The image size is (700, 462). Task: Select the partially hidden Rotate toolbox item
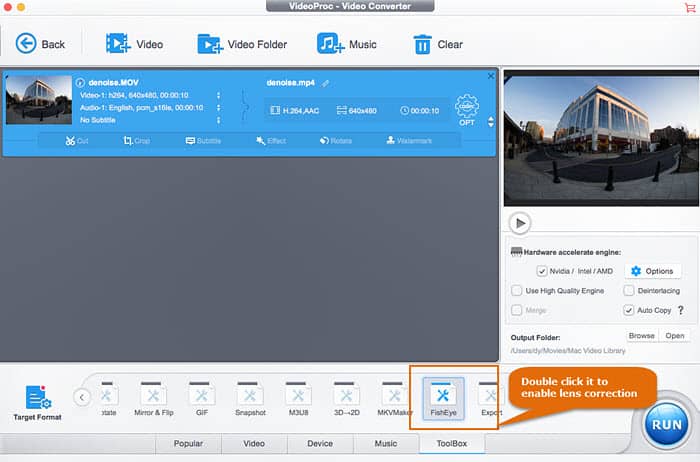click(x=108, y=399)
